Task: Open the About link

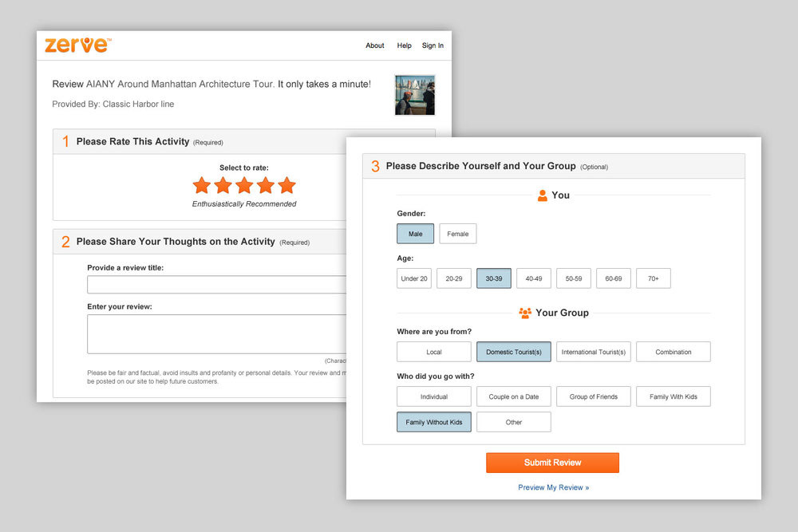Action: tap(374, 45)
